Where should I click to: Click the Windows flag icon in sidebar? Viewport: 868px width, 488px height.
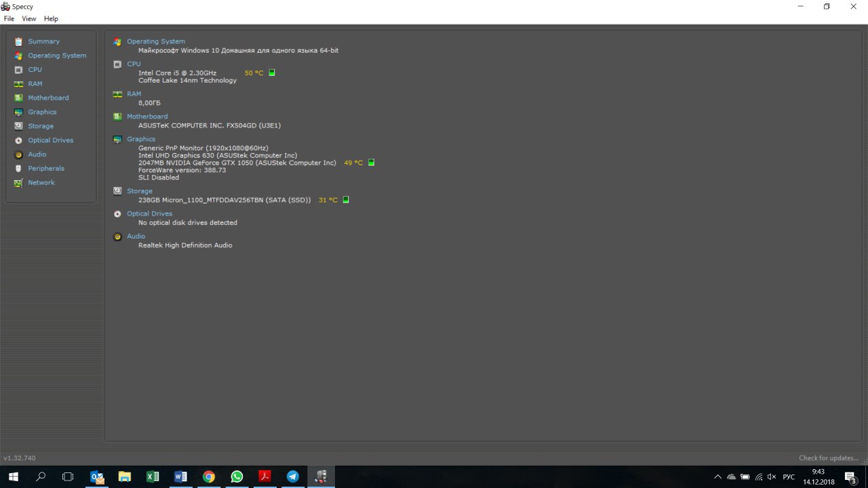coord(18,56)
